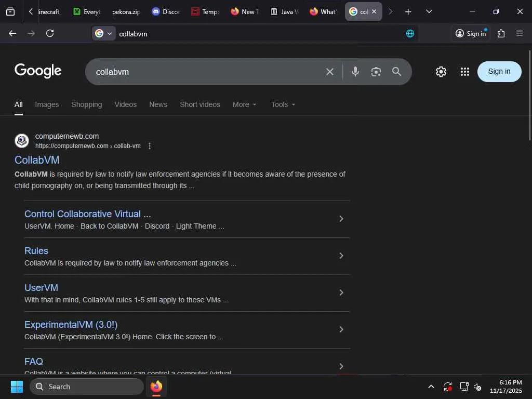Search by image with camera icon
532x399 pixels.
(x=376, y=72)
